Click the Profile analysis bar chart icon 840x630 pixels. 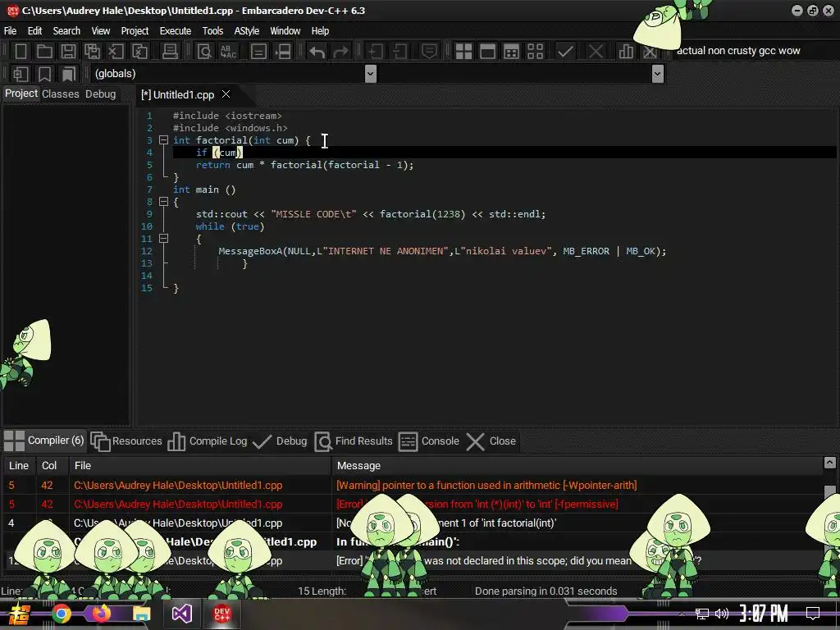[626, 52]
